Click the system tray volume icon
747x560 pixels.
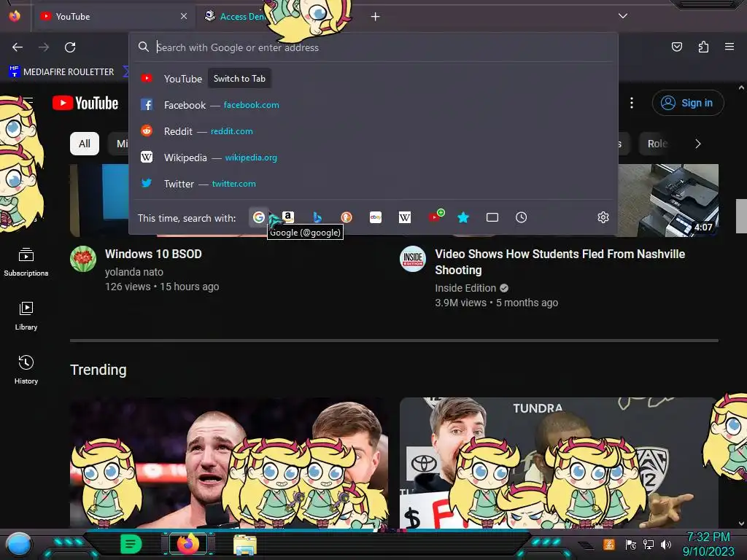pyautogui.click(x=666, y=545)
